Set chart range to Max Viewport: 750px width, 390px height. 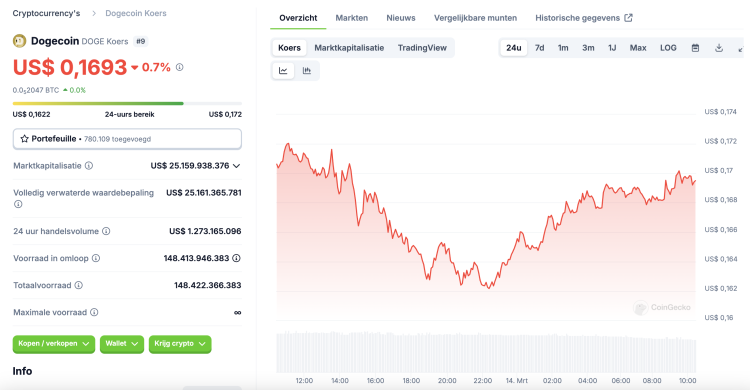coord(638,48)
